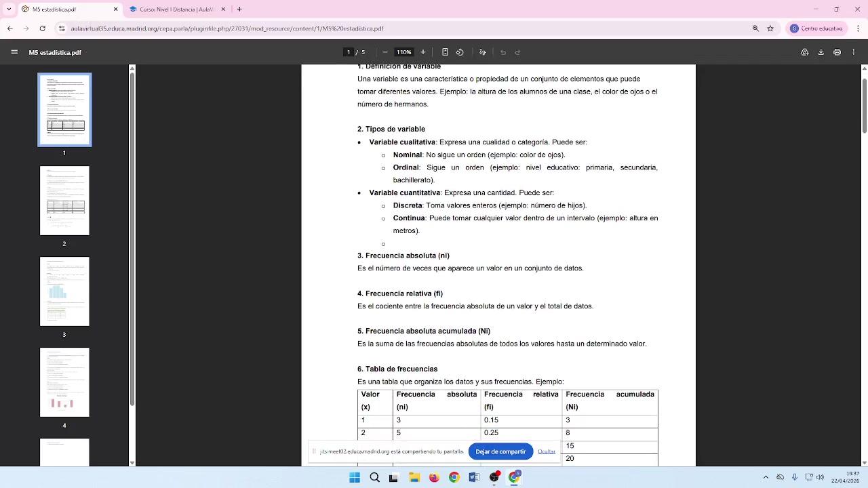This screenshot has height=488, width=868.
Task: Open the recording app taskbar icon
Action: (x=494, y=477)
